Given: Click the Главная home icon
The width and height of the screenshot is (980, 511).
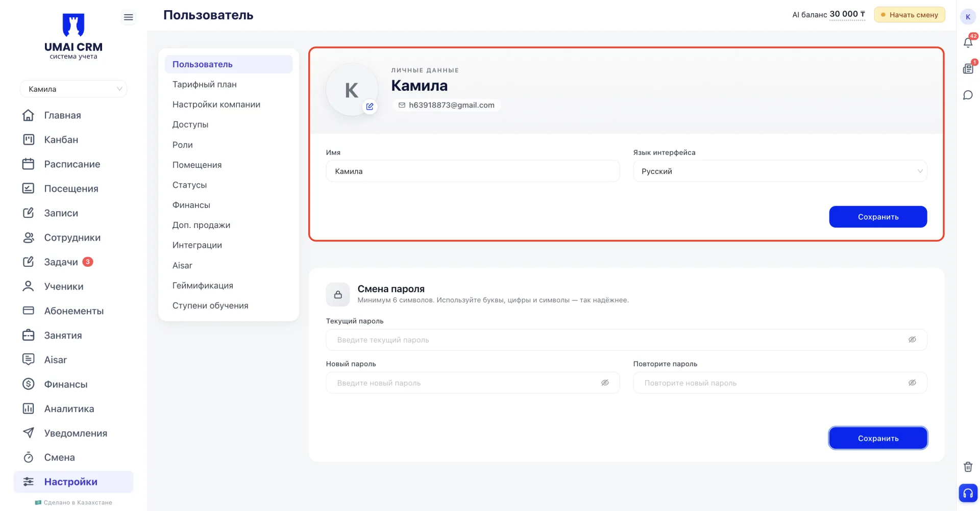Looking at the screenshot, I should click(29, 115).
